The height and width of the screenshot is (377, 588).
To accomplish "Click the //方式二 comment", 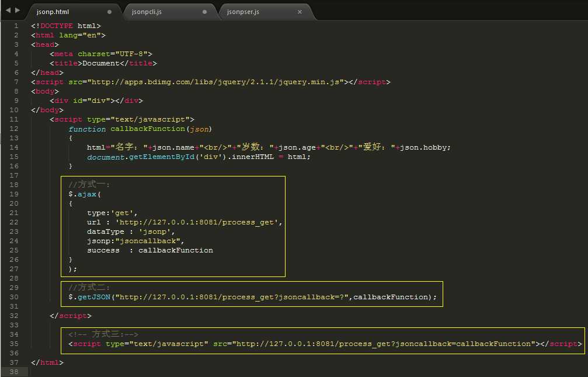I will [x=89, y=288].
